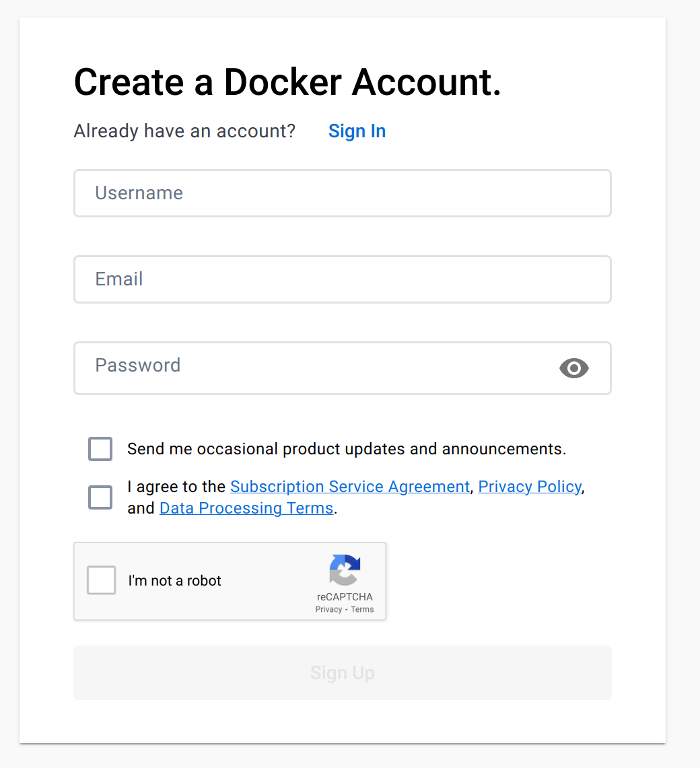Viewport: 700px width, 768px height.
Task: Hide the password using the eye toggle
Action: (x=573, y=368)
